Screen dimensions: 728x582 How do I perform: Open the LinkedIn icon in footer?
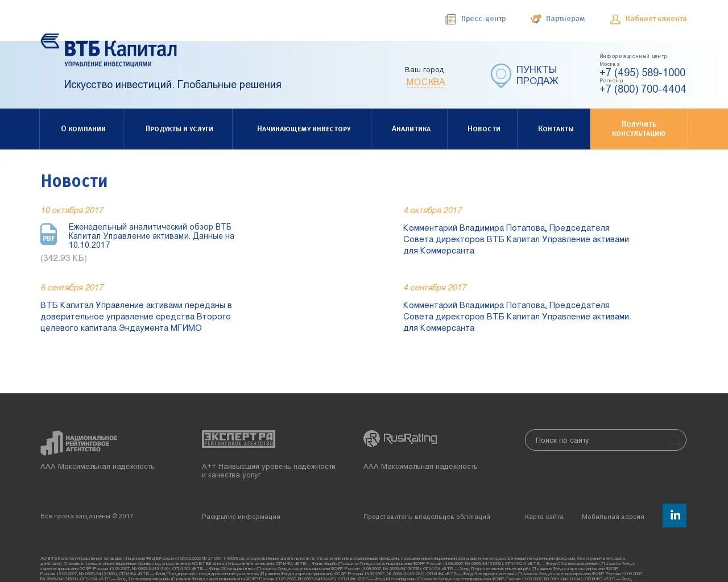tap(675, 516)
